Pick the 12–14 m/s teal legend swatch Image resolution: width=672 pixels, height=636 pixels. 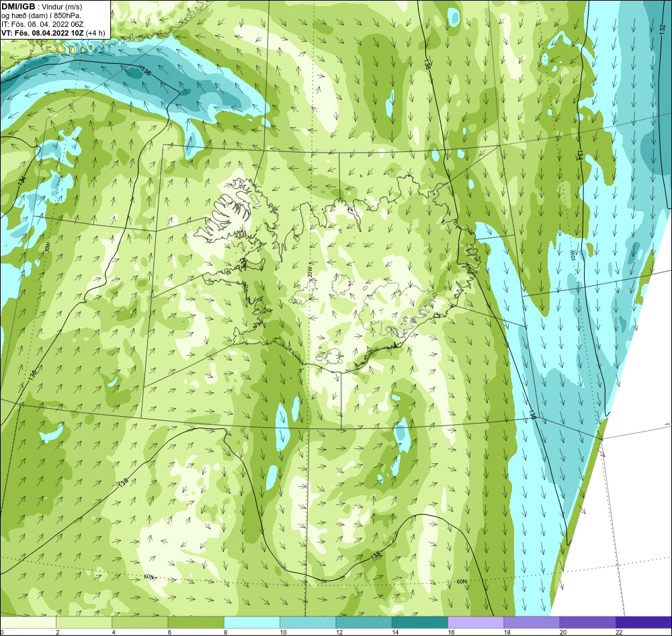tap(364, 622)
